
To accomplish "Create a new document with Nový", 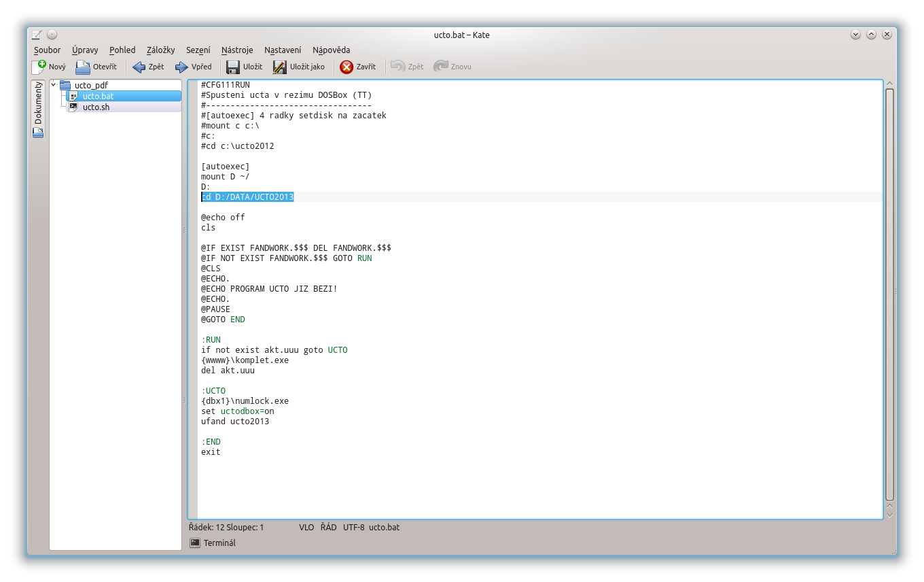I will pyautogui.click(x=49, y=67).
